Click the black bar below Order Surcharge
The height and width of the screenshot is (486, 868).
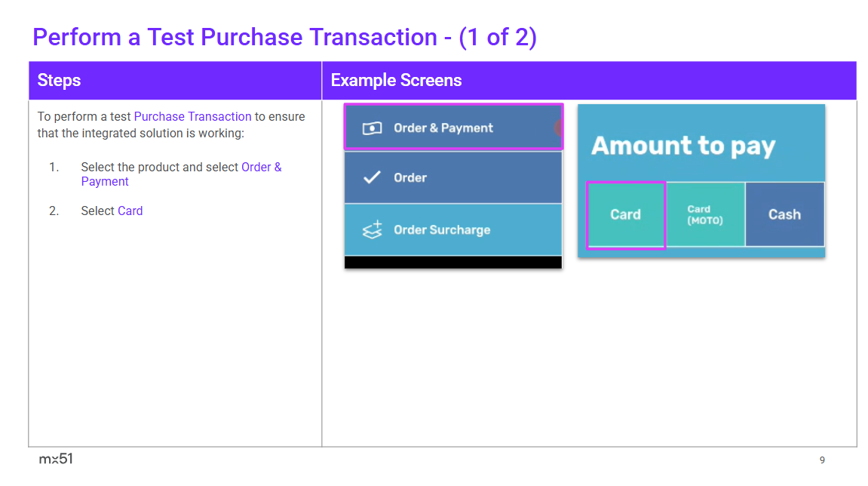click(x=452, y=263)
